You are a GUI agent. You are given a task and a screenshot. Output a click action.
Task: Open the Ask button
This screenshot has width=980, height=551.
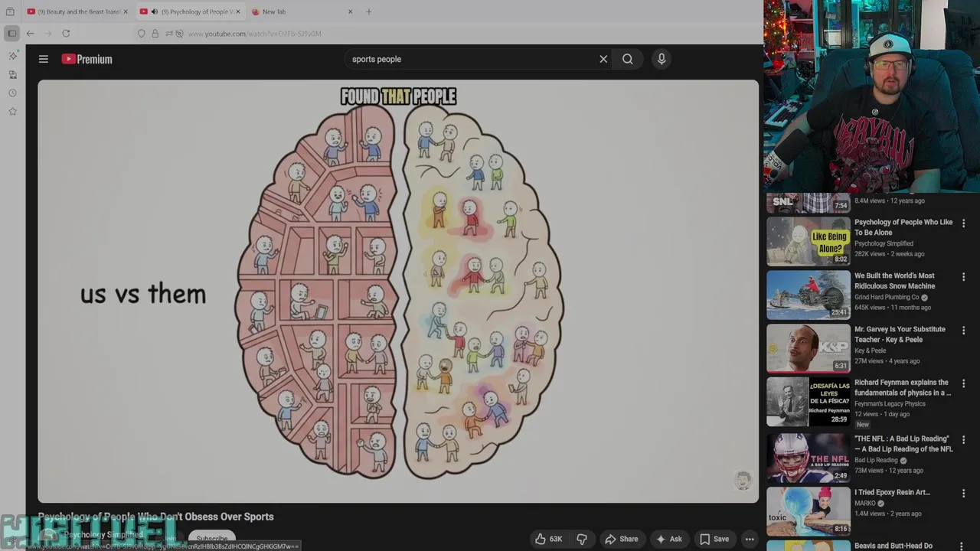pos(668,539)
